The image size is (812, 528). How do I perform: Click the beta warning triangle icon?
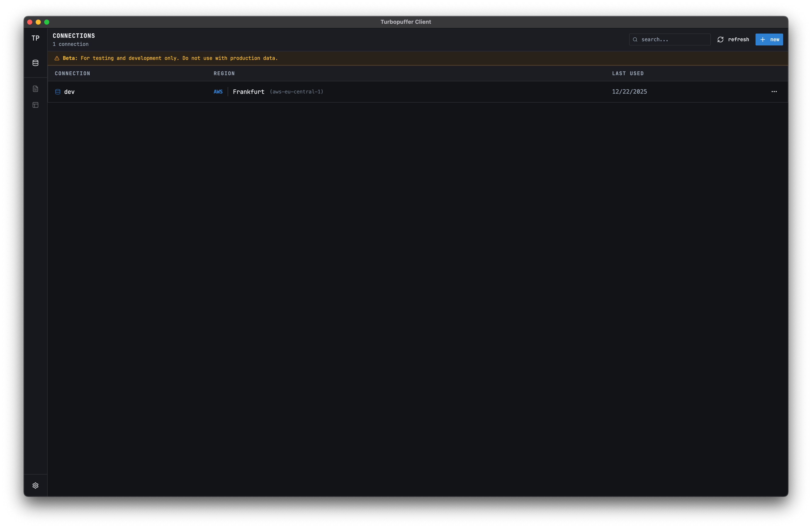point(57,58)
